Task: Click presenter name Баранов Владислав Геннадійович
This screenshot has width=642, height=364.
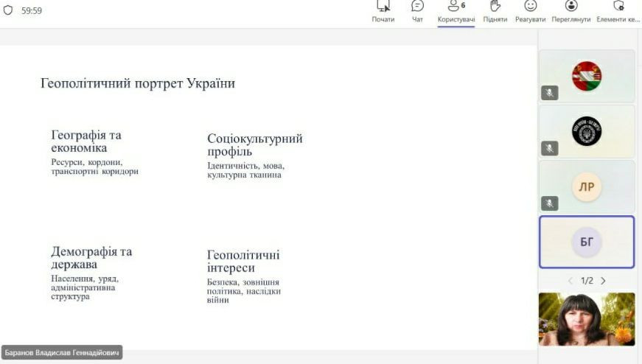Action: pyautogui.click(x=62, y=352)
